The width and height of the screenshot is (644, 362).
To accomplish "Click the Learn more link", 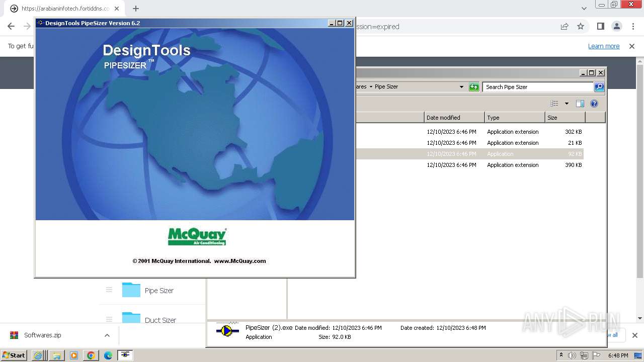I will point(604,46).
